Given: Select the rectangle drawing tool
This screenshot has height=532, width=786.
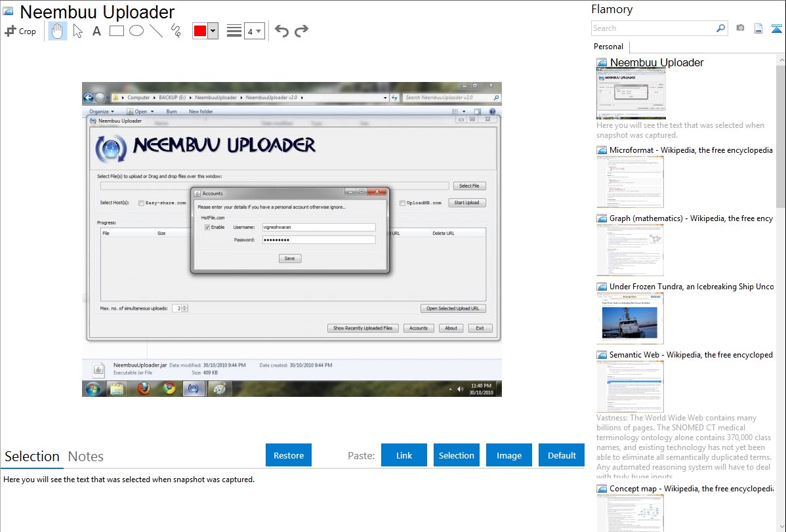Looking at the screenshot, I should pyautogui.click(x=116, y=31).
